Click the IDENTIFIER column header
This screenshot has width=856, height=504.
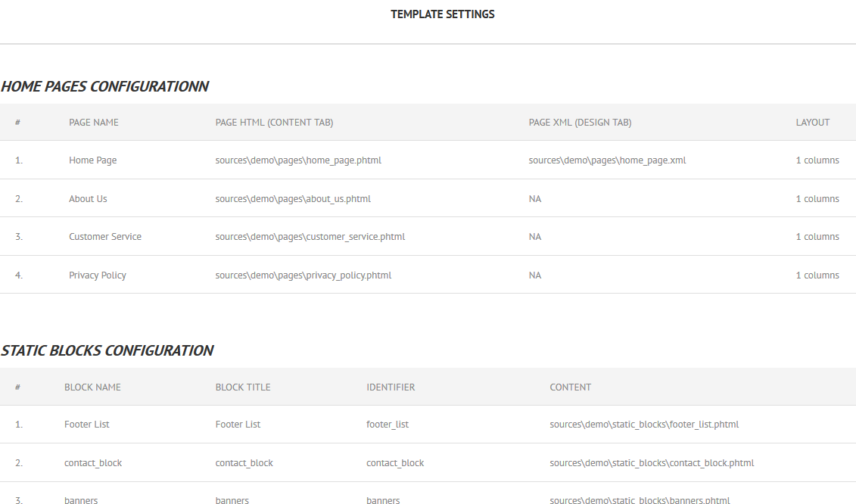click(x=391, y=387)
